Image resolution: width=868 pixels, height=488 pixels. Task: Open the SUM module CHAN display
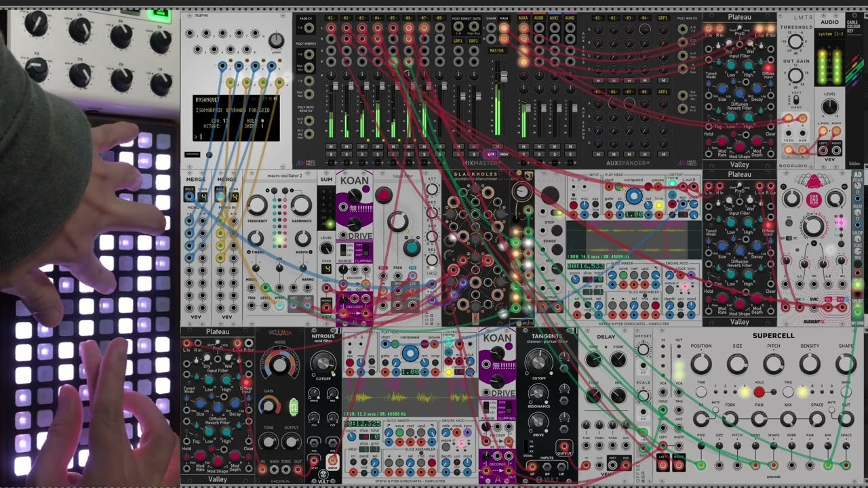coord(326,268)
